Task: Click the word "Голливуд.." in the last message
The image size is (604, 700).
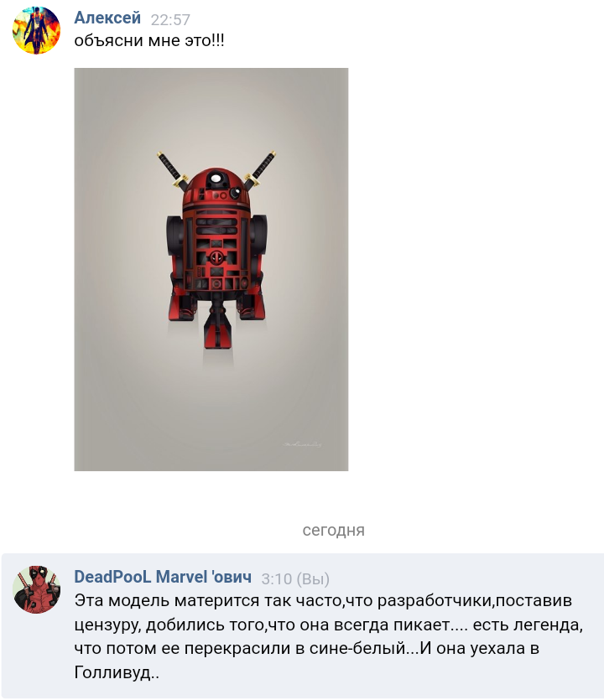Action: pyautogui.click(x=117, y=672)
